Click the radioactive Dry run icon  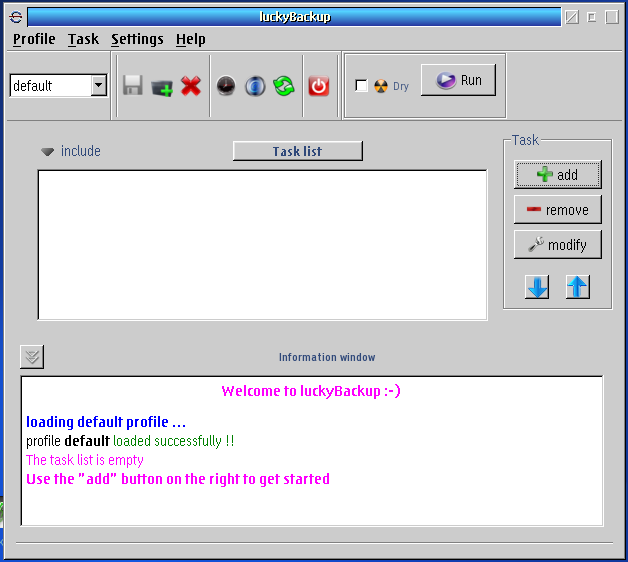[381, 86]
